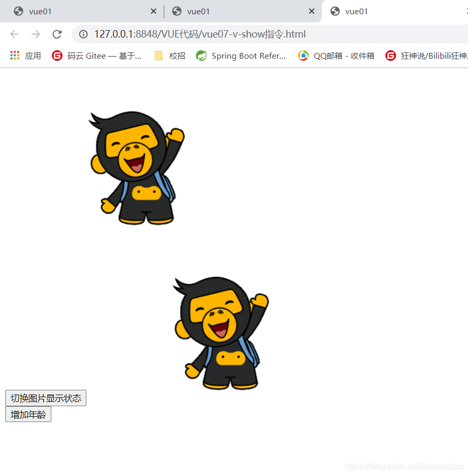
Task: Click the 增加年龄 button
Action: point(28,414)
